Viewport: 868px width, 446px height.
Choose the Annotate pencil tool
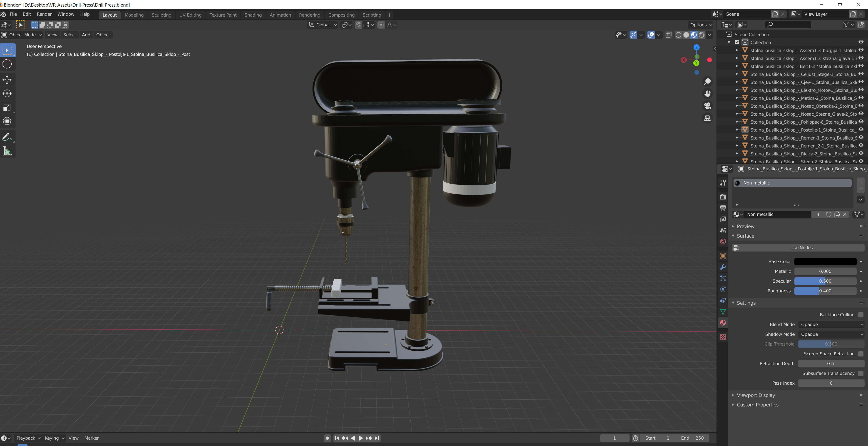pos(7,137)
